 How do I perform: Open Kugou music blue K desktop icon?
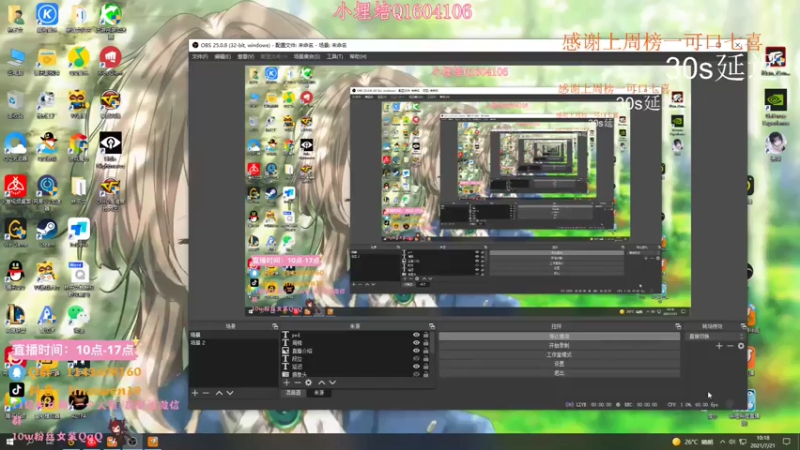47,14
